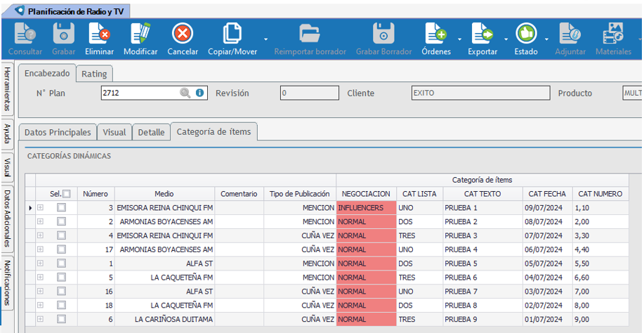Click the red Cancelar icon

coord(183,34)
